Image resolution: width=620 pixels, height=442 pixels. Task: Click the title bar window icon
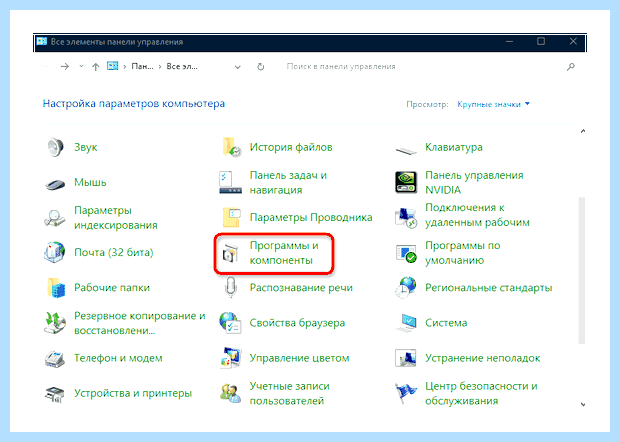(42, 42)
